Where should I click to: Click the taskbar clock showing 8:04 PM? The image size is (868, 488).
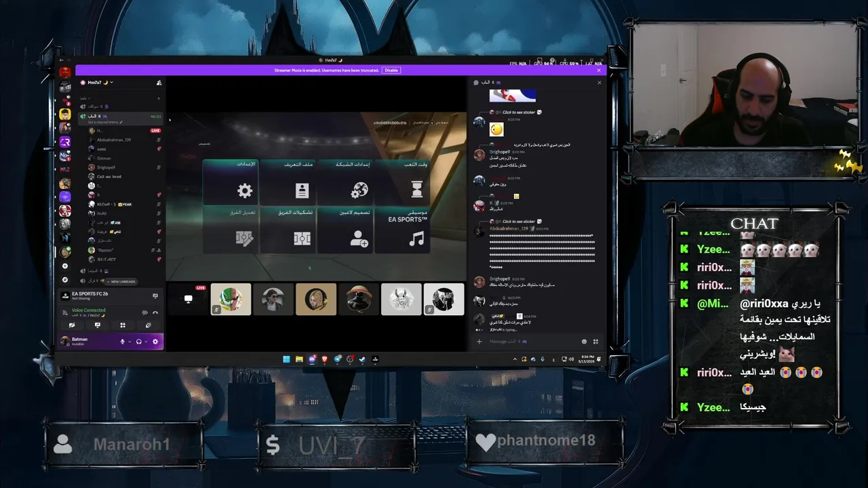tap(587, 359)
